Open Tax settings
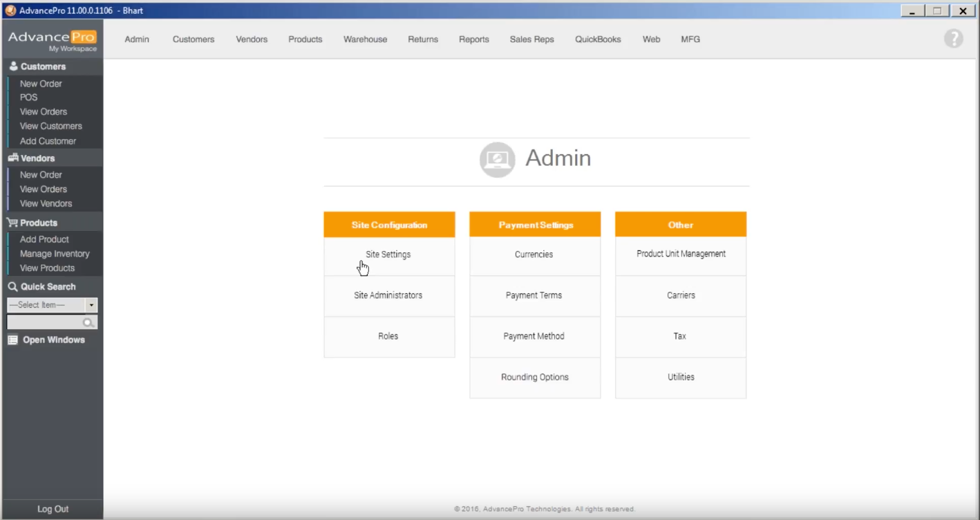 (681, 336)
